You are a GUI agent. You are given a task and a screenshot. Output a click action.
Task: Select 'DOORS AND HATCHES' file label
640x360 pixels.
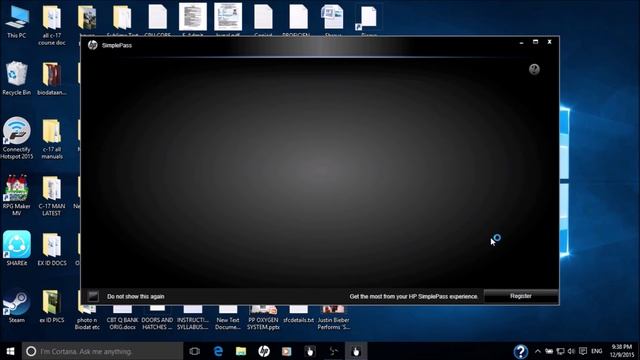coord(157,323)
